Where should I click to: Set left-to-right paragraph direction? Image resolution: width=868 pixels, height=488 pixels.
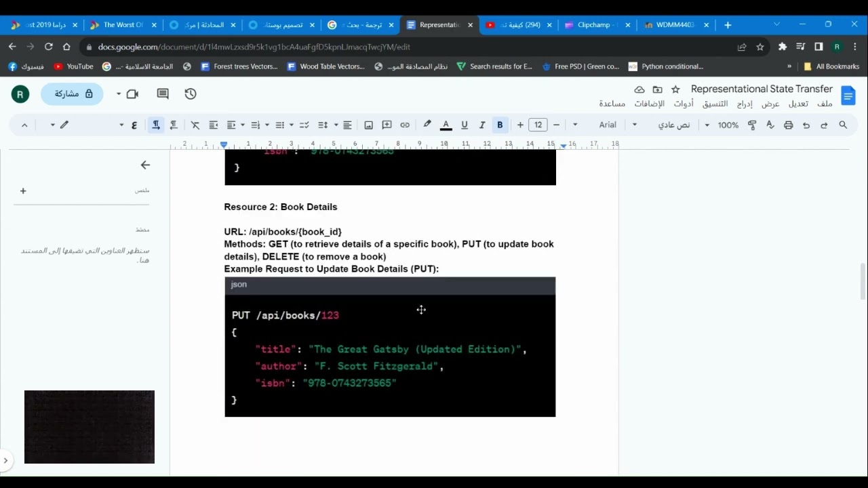[156, 125]
